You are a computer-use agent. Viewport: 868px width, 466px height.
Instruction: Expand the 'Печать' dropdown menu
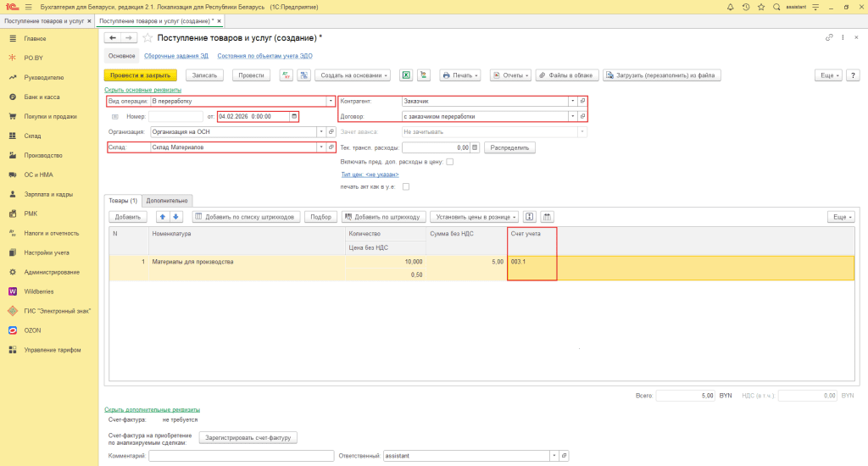460,75
